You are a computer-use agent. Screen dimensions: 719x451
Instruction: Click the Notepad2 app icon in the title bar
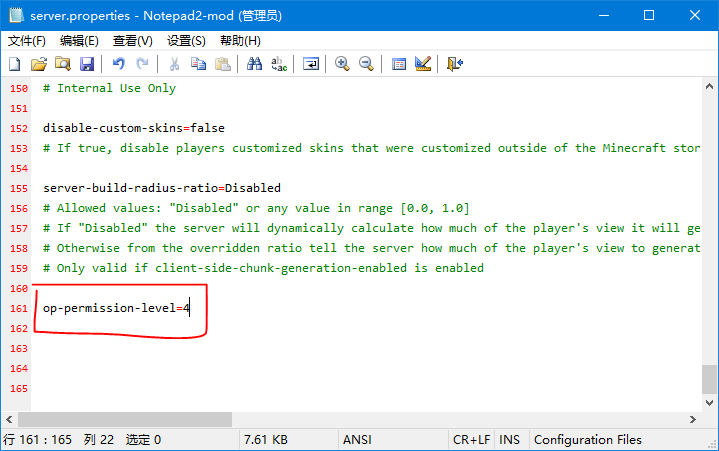[x=16, y=15]
